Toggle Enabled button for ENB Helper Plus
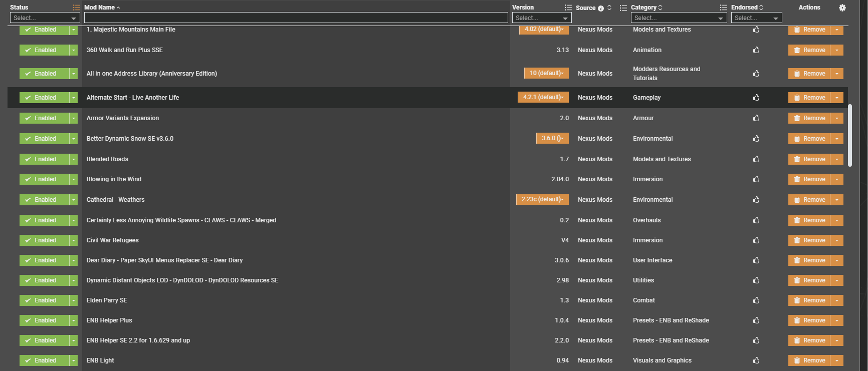This screenshot has width=868, height=371. [x=45, y=320]
